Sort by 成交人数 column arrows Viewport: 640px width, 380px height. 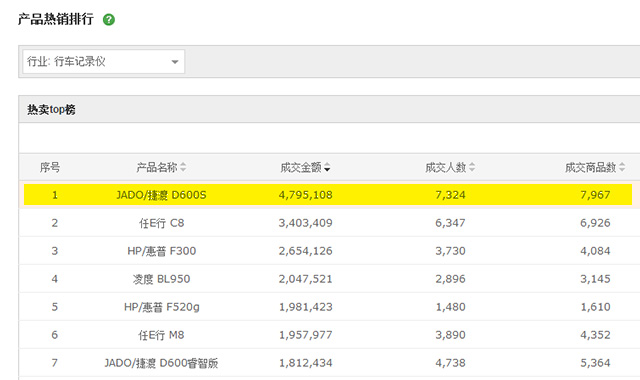click(x=472, y=167)
